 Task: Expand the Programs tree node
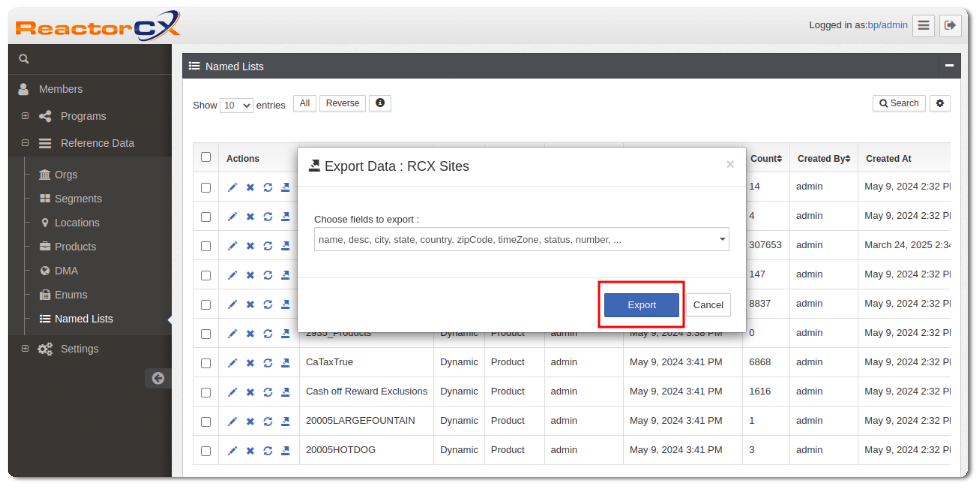coord(25,116)
